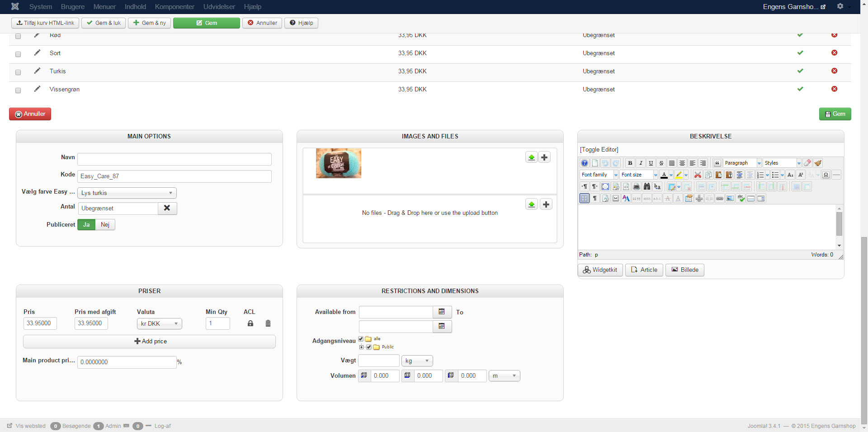
Task: Toggle published status of Sort row
Action: [x=800, y=53]
